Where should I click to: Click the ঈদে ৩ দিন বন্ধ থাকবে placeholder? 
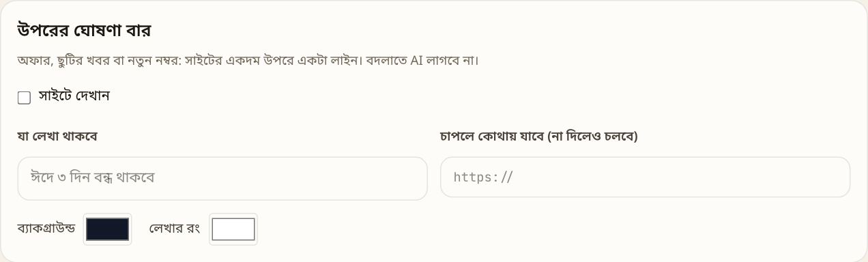point(93,178)
